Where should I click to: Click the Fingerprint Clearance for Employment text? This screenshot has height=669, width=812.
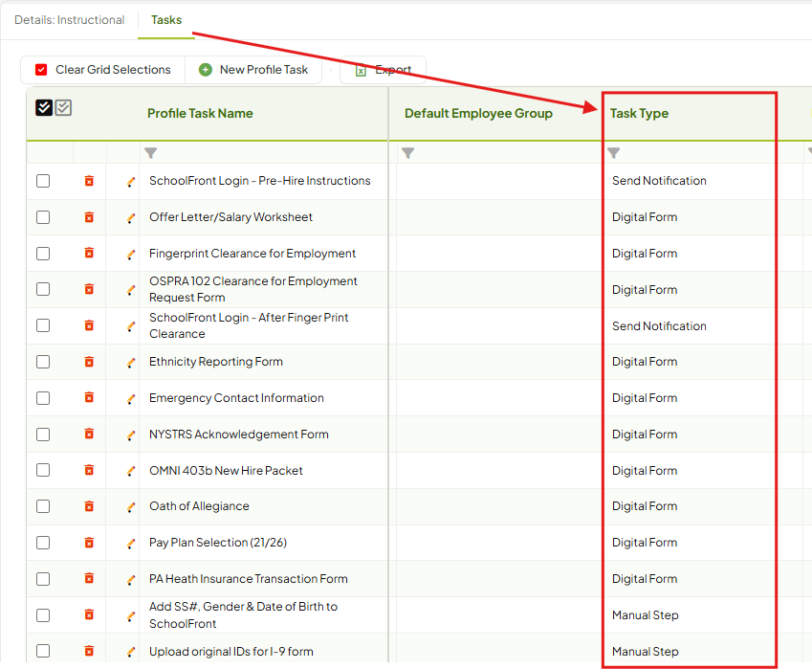pyautogui.click(x=252, y=254)
